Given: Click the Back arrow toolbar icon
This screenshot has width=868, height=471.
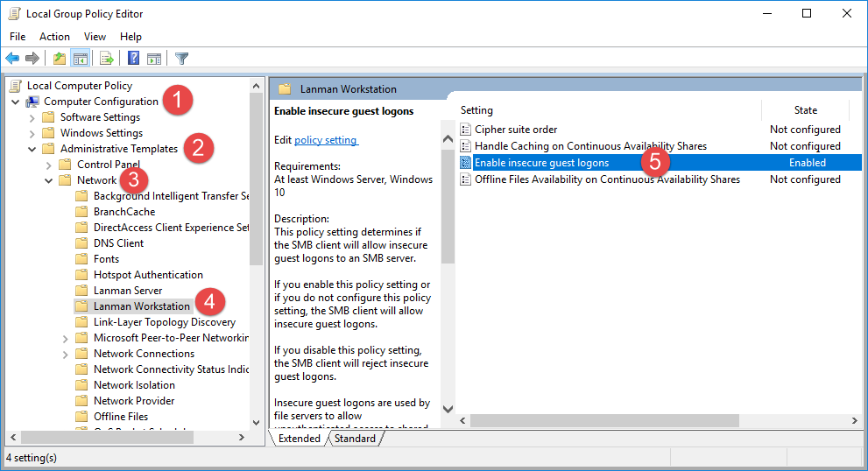Looking at the screenshot, I should [12, 58].
